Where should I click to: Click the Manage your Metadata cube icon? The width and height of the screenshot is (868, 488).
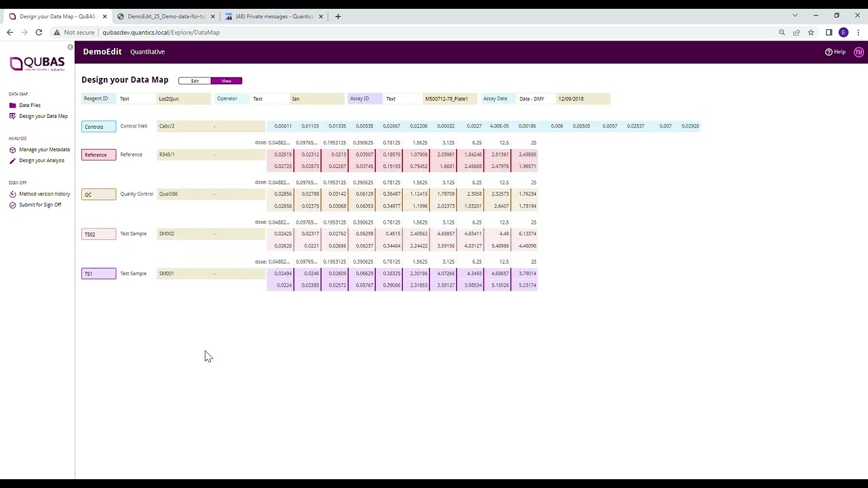(x=12, y=150)
